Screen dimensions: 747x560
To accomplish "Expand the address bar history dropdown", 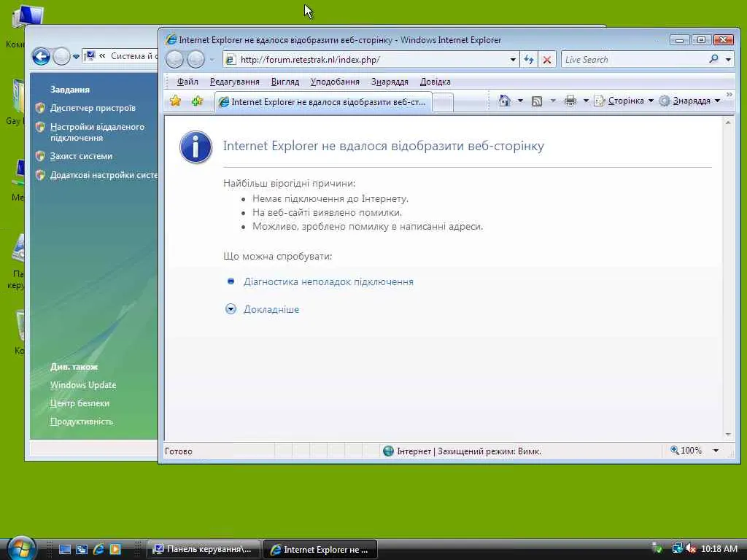I will click(x=513, y=60).
